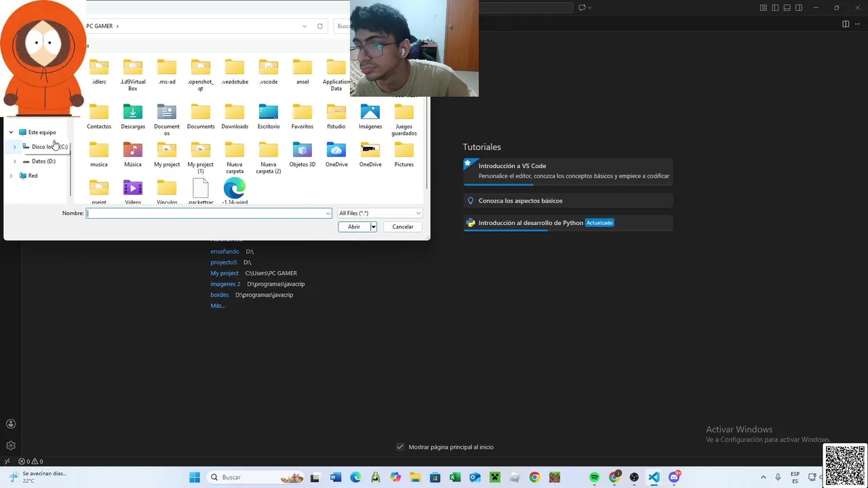Open Accounts icon in VS Code activity bar
This screenshot has height=488, width=868.
pyautogui.click(x=11, y=424)
